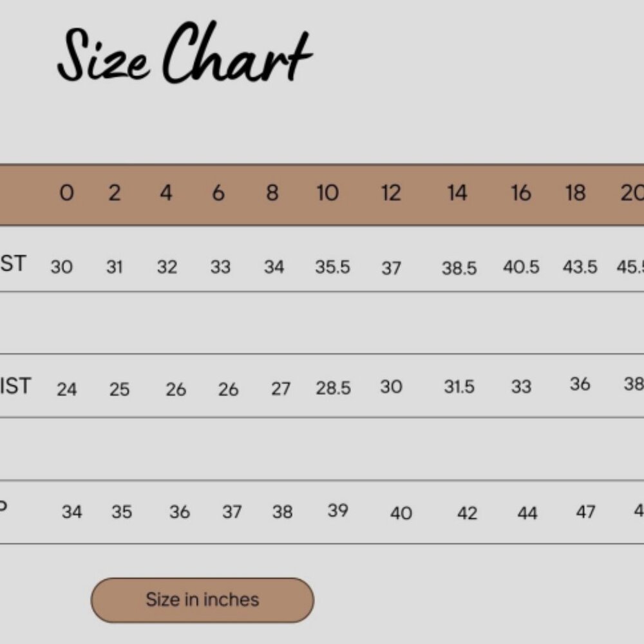Image resolution: width=644 pixels, height=644 pixels.
Task: Click the Size in inches button
Action: (202, 600)
